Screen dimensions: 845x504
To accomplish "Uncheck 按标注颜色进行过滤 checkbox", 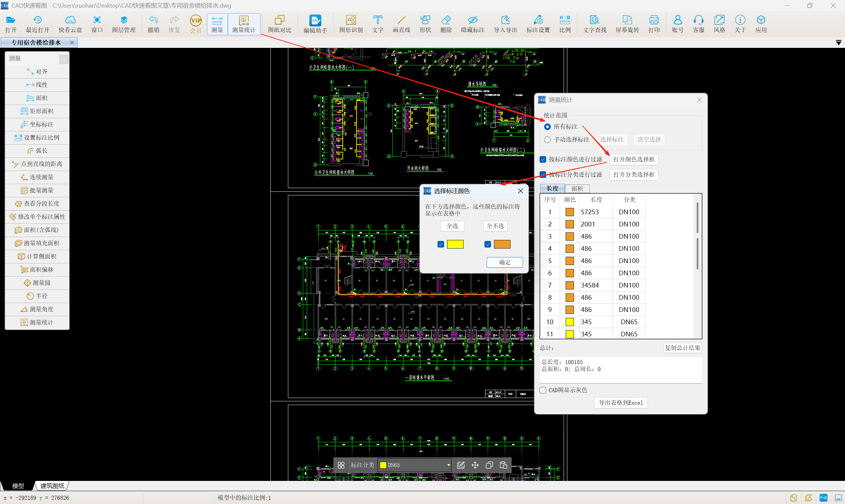I will coord(543,159).
